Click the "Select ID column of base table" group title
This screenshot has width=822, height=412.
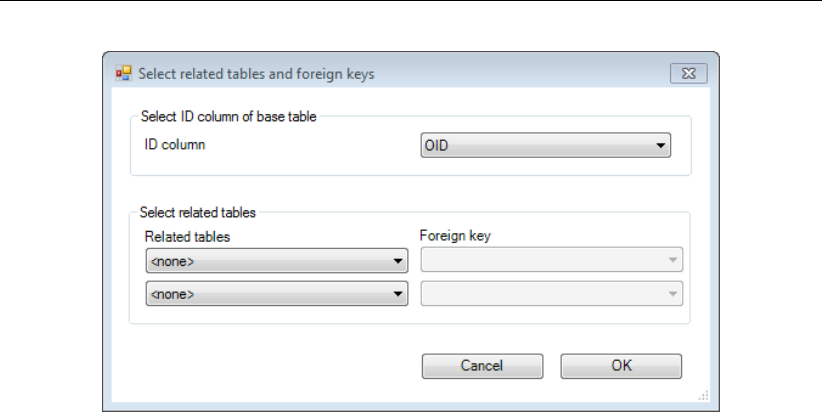[x=230, y=117]
